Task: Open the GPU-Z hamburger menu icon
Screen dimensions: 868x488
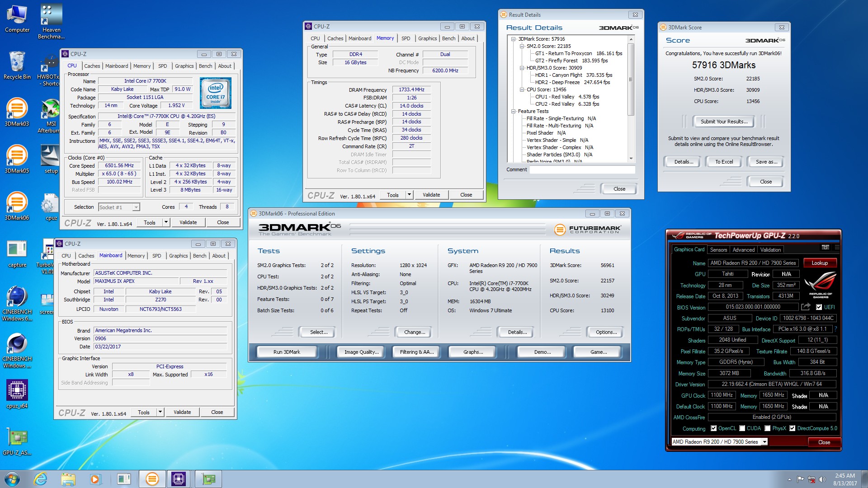Action: [837, 248]
